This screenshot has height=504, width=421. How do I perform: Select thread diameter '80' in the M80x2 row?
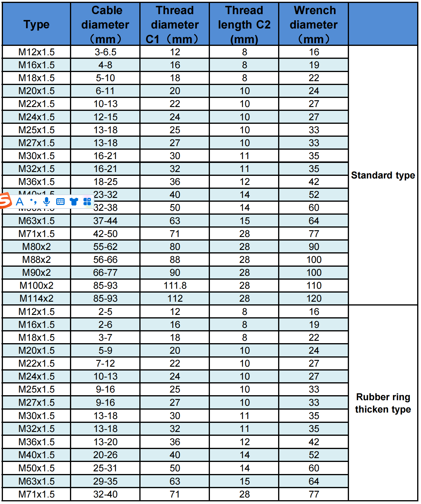(175, 247)
